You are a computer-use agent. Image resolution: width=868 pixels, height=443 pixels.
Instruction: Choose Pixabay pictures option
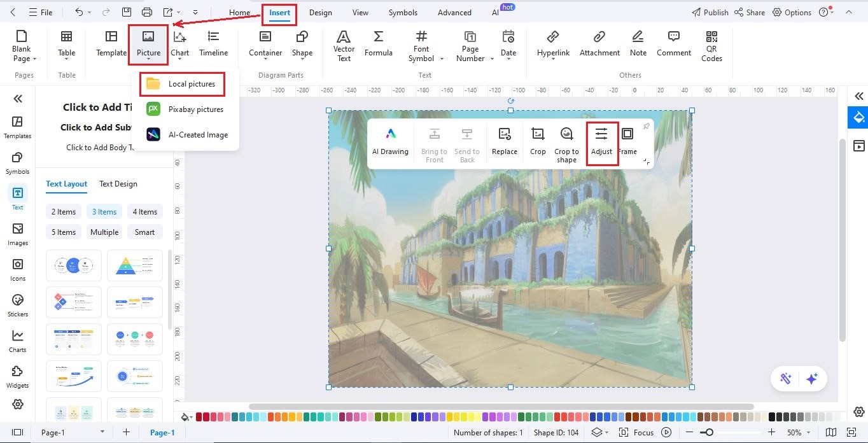click(185, 109)
